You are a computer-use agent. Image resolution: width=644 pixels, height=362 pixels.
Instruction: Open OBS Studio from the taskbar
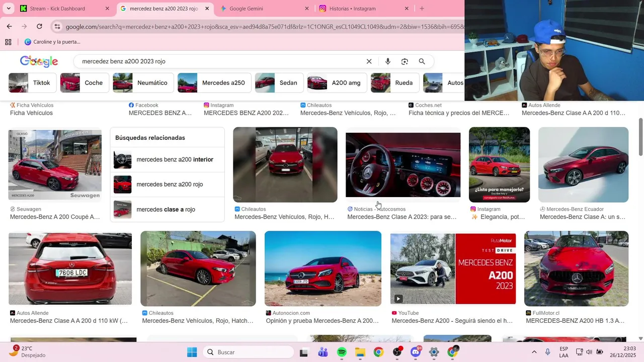click(397, 352)
